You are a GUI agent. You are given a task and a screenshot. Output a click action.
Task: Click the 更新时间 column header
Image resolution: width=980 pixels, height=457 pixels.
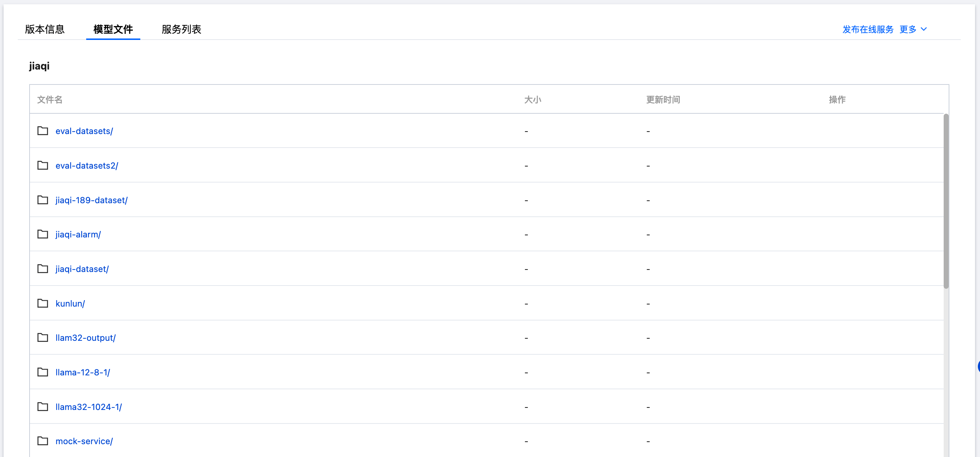point(663,100)
